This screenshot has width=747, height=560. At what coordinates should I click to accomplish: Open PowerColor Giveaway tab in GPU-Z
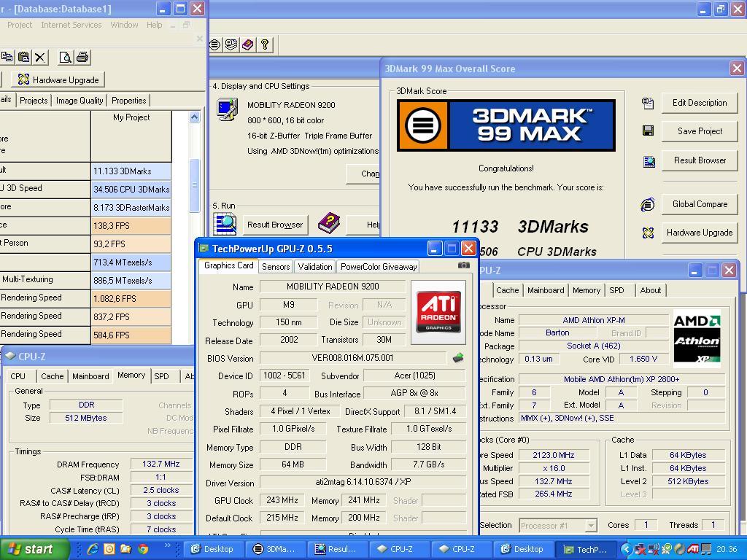[379, 267]
